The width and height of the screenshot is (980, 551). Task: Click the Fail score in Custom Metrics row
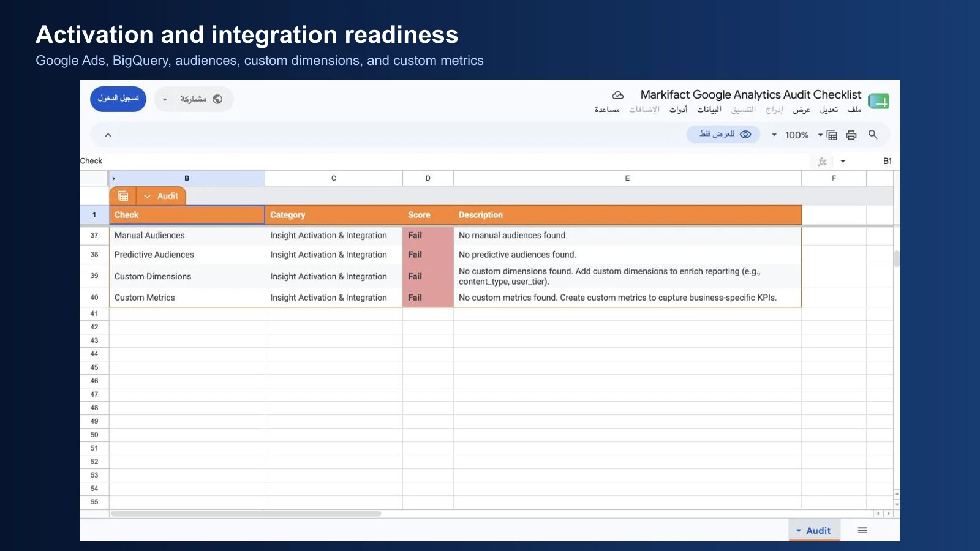click(428, 298)
